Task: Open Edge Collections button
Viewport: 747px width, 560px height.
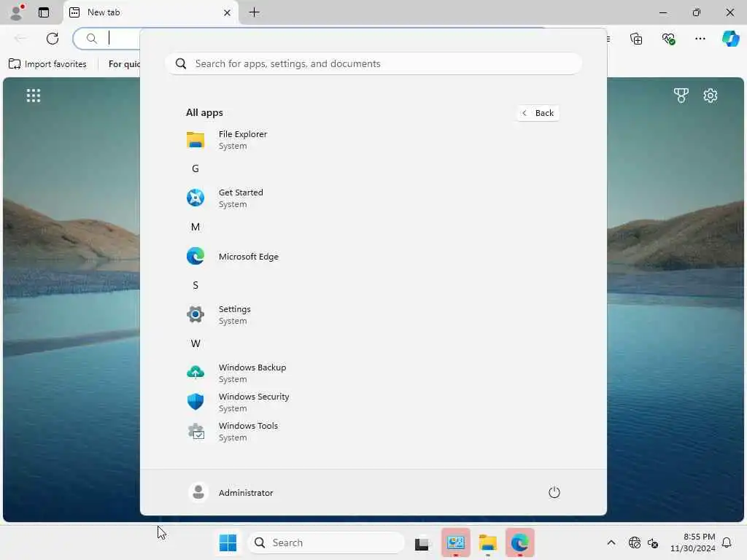Action: (636, 39)
